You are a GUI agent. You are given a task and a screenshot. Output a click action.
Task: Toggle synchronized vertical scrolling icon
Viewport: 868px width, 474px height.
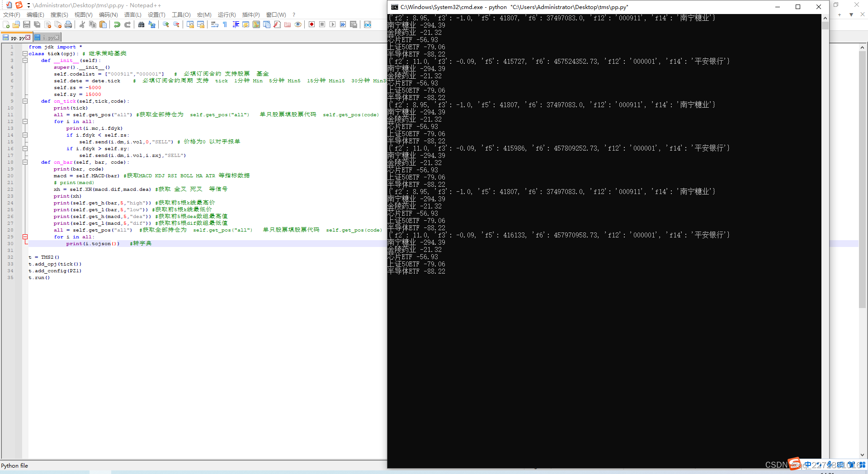point(190,24)
